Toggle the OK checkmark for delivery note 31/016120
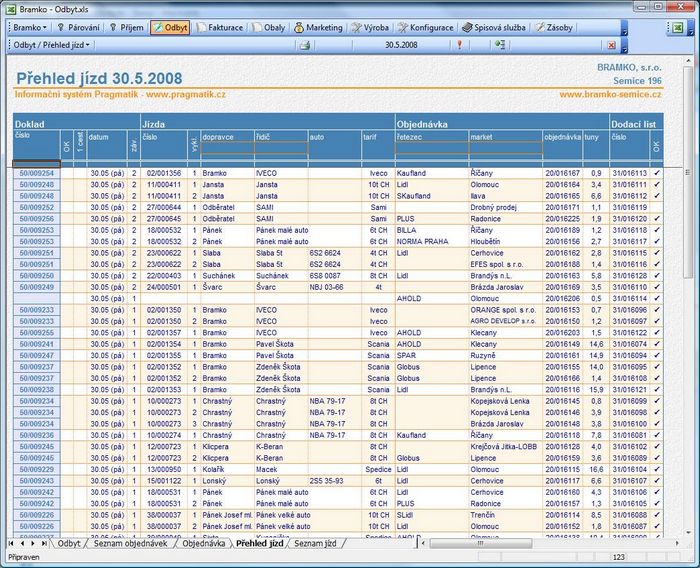The height and width of the screenshot is (568, 700). click(x=657, y=219)
